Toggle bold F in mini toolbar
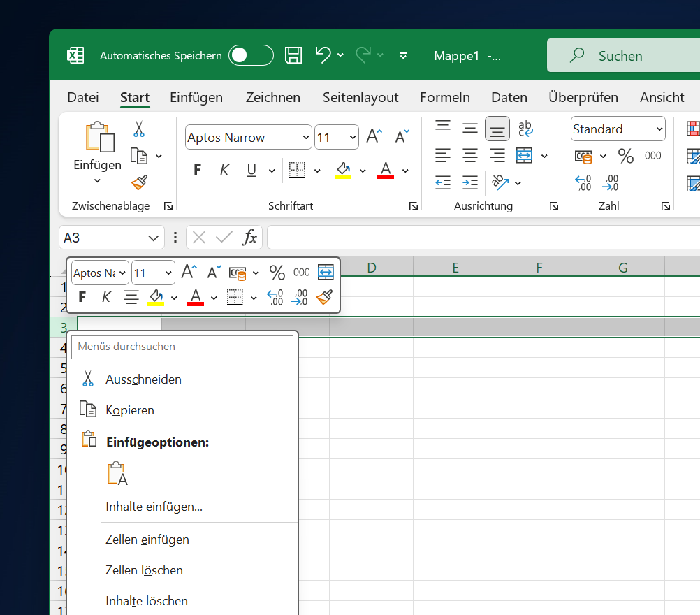700x615 pixels. pos(82,296)
